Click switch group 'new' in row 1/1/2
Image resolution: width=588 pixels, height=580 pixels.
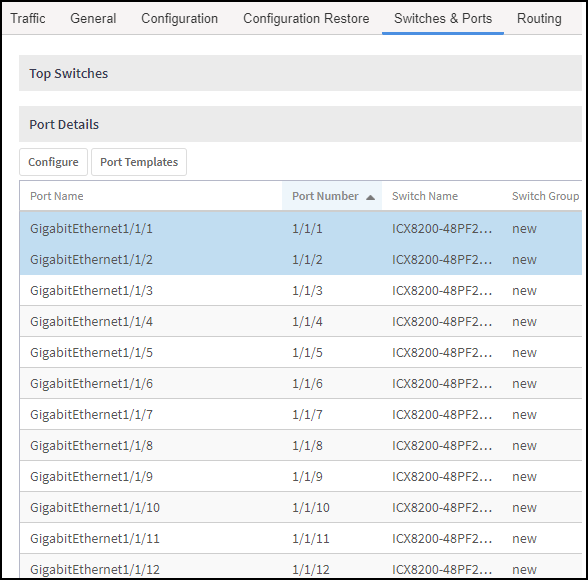524,260
